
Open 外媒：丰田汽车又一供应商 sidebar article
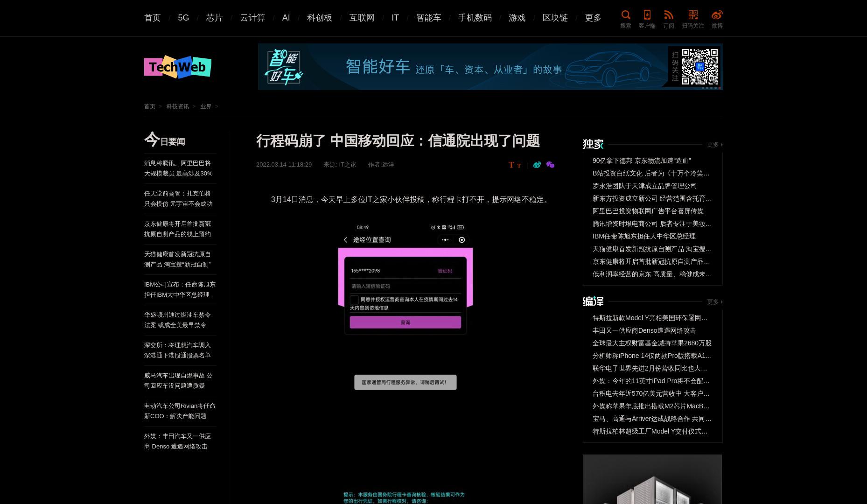(177, 441)
